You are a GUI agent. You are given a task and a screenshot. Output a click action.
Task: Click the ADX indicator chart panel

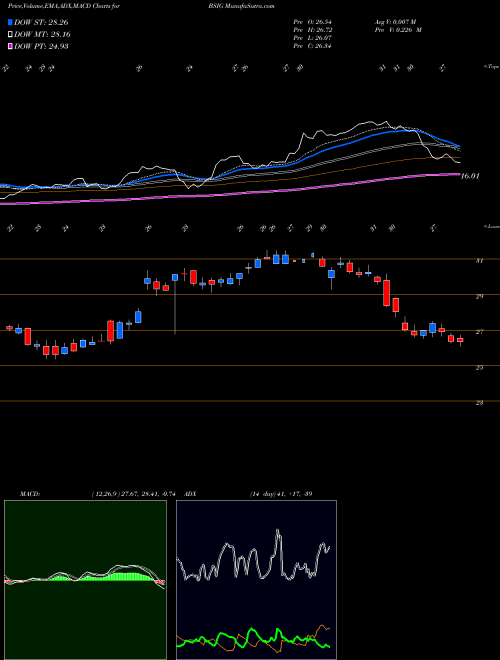point(256,580)
